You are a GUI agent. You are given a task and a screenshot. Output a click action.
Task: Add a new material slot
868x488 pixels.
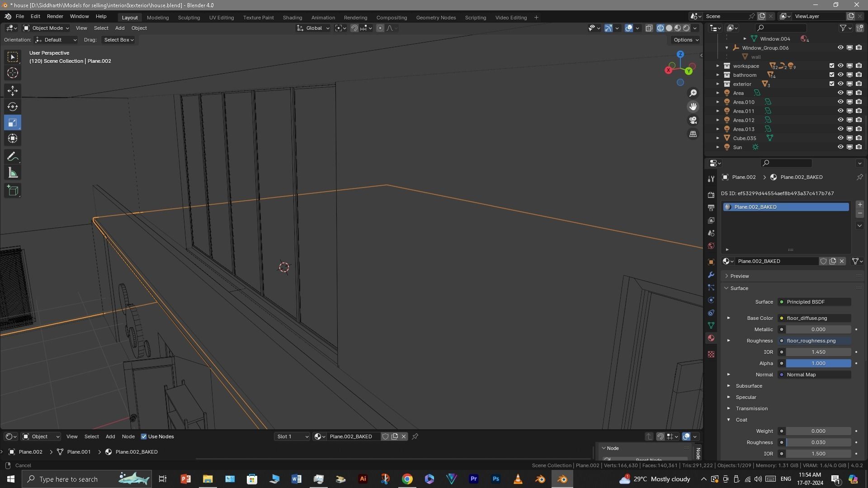pos(859,205)
